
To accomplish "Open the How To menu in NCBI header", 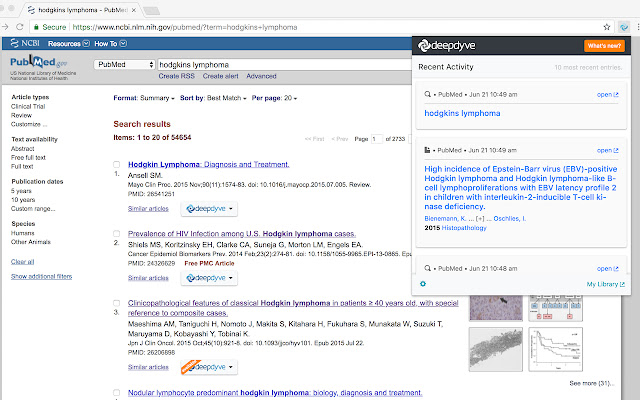I will tap(110, 44).
